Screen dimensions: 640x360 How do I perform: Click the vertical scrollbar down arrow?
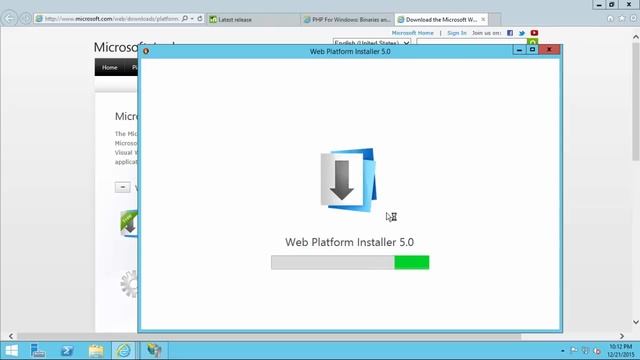[x=636, y=322]
